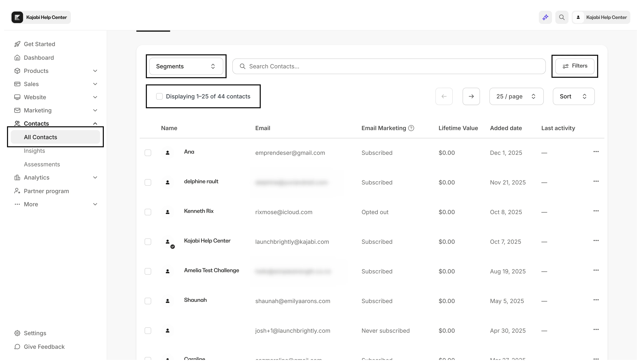Open the Sort menu
641x364 pixels.
(573, 96)
